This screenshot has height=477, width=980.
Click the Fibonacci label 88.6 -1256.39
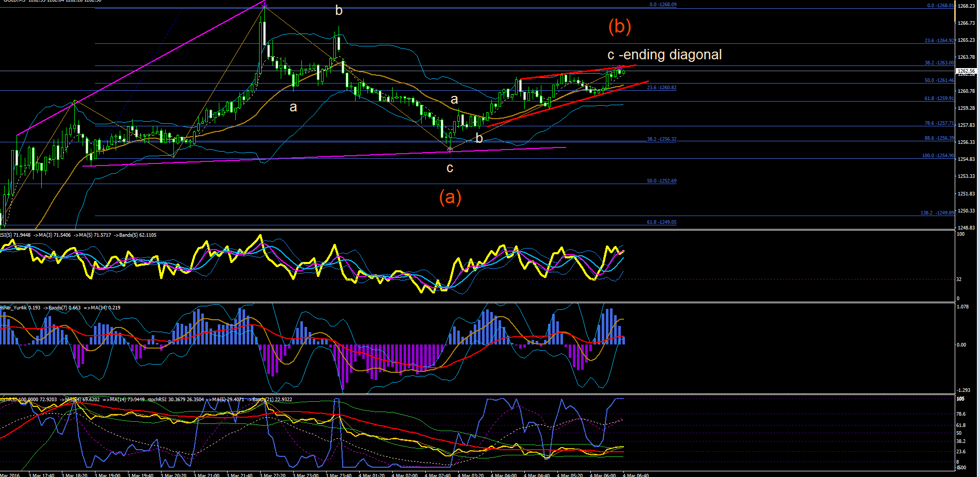pyautogui.click(x=939, y=138)
